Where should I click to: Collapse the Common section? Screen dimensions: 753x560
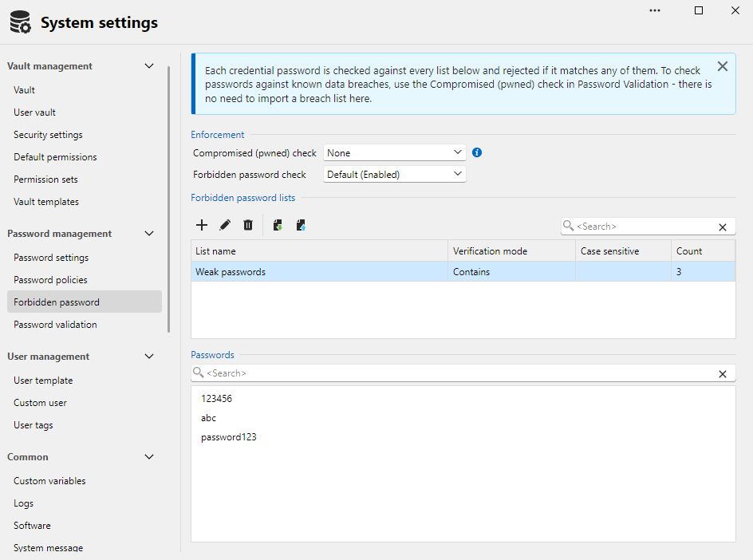(149, 457)
